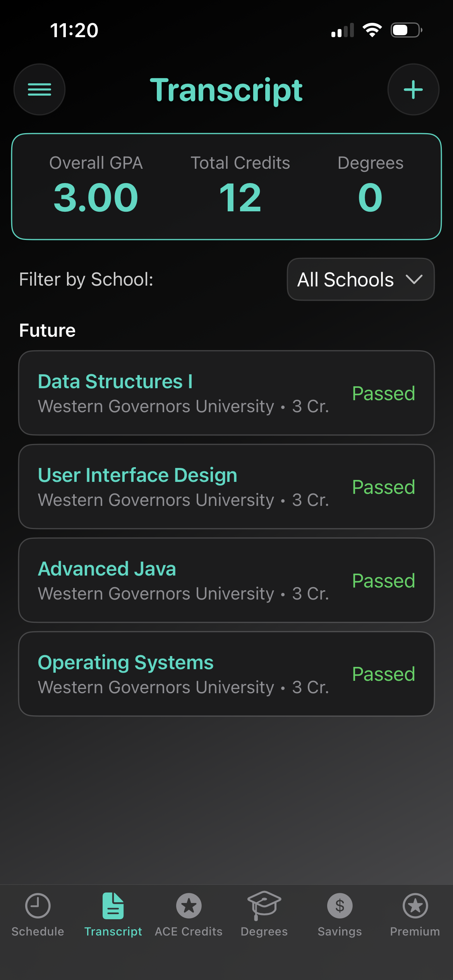The height and width of the screenshot is (980, 453).
Task: Open the hamburger menu button
Action: (39, 89)
